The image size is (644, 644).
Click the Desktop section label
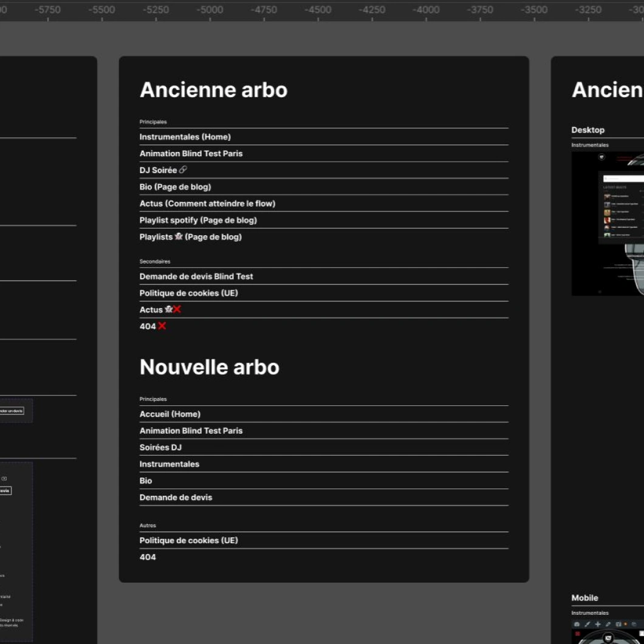pos(587,130)
